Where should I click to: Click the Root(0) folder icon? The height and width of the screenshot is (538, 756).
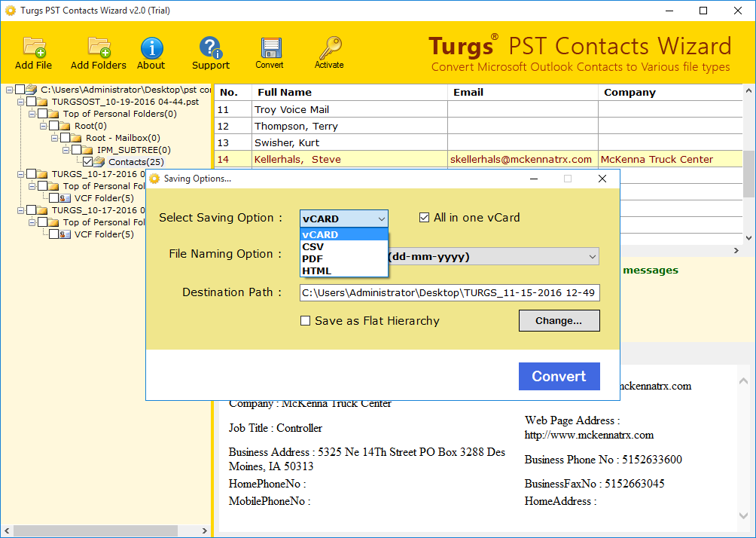pyautogui.click(x=65, y=126)
